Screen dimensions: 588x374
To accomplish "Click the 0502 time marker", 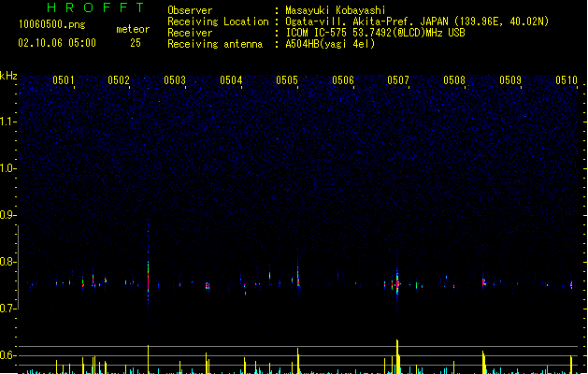I will tap(119, 80).
